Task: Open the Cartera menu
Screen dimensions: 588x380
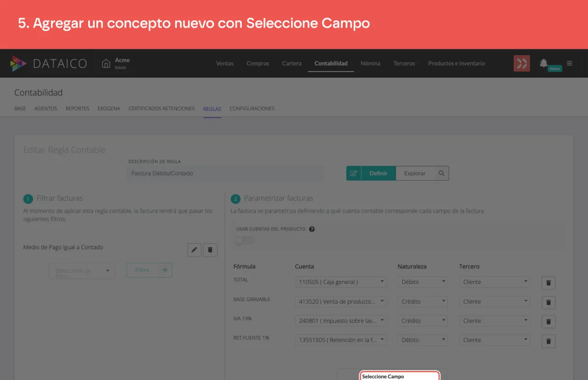Action: (292, 63)
